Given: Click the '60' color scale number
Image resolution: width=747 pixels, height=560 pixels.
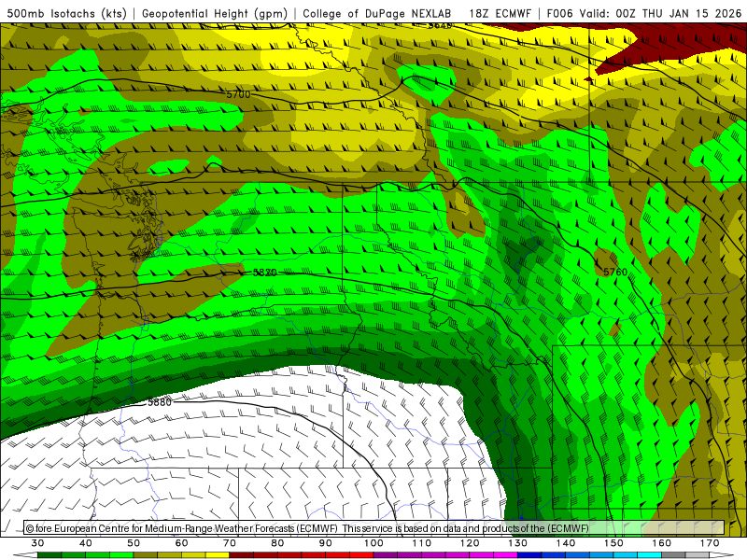Looking at the screenshot, I should (x=181, y=543).
